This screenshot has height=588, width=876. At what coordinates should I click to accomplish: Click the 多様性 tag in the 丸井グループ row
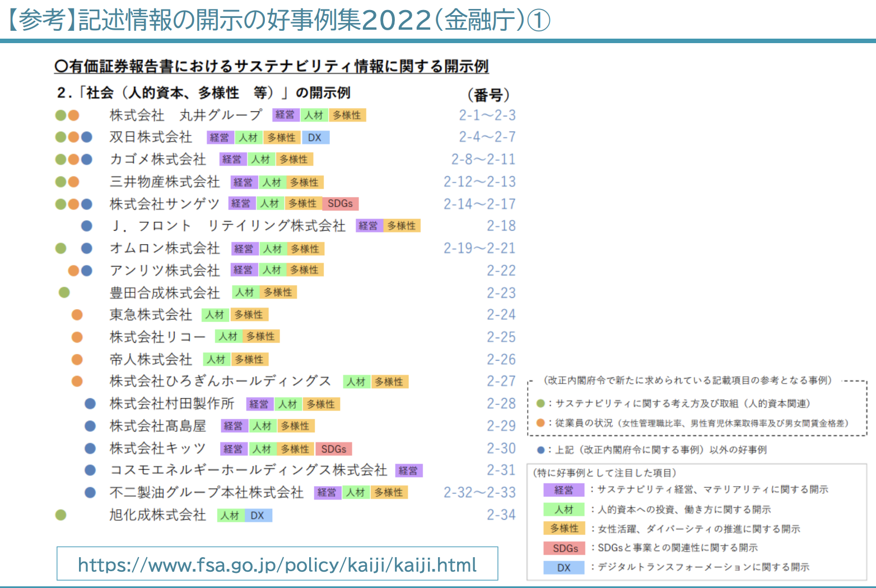pos(347,115)
